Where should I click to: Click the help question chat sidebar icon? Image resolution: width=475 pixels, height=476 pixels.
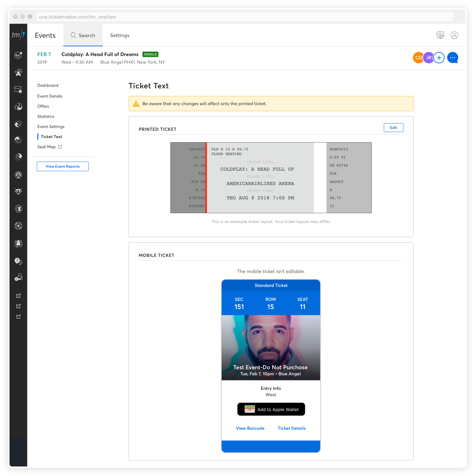pos(18,261)
